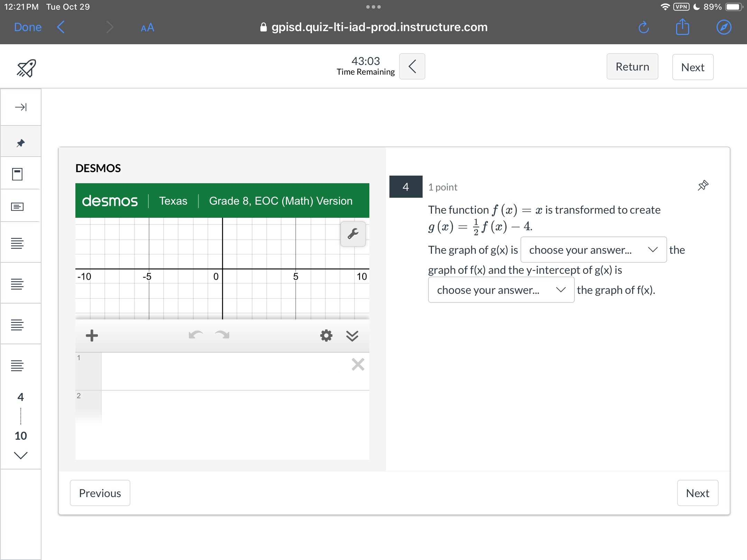The height and width of the screenshot is (560, 747).
Task: Tap the '43:03' time remaining display
Action: pyautogui.click(x=366, y=61)
